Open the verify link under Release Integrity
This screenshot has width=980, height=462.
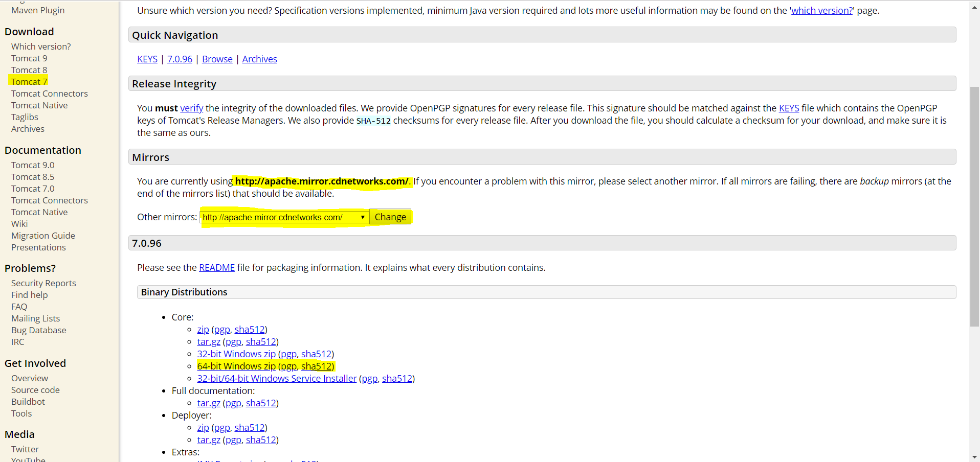tap(192, 108)
